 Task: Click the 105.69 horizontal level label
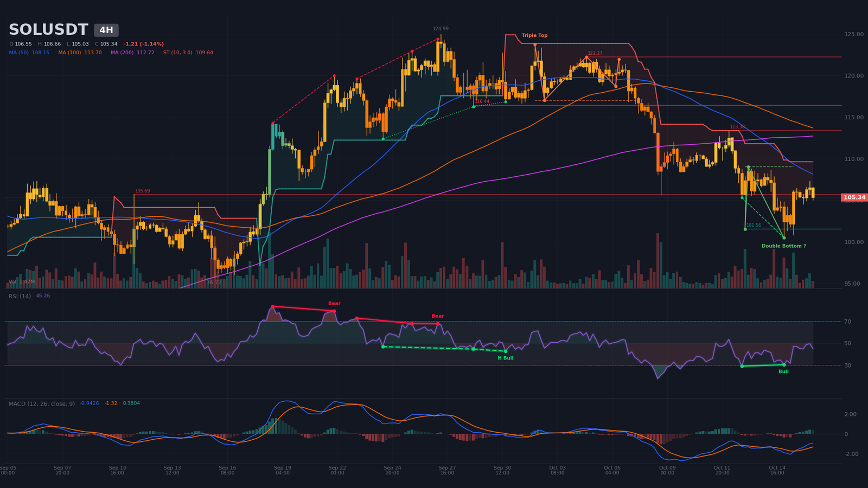pyautogui.click(x=143, y=191)
